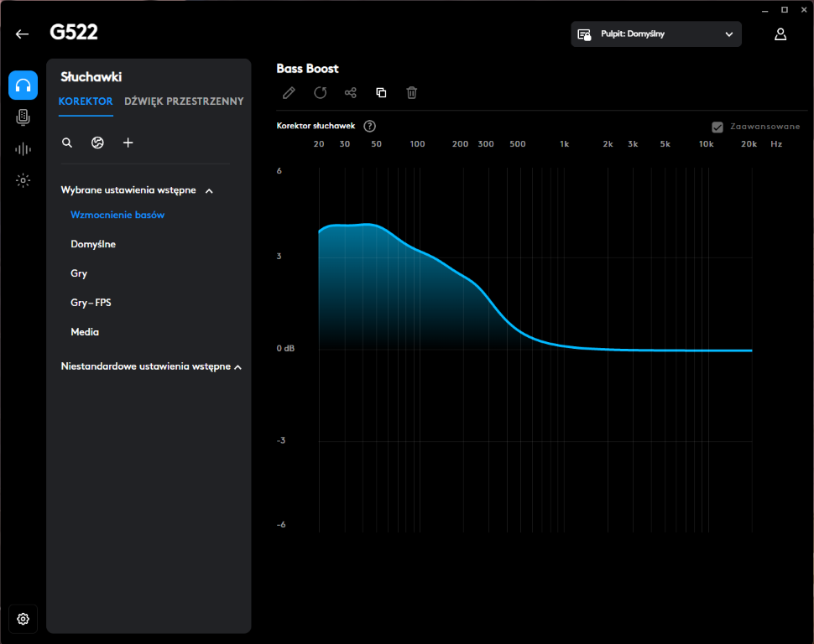The width and height of the screenshot is (814, 644).
Task: Select the equalizer icon in the sidebar
Action: (x=23, y=148)
